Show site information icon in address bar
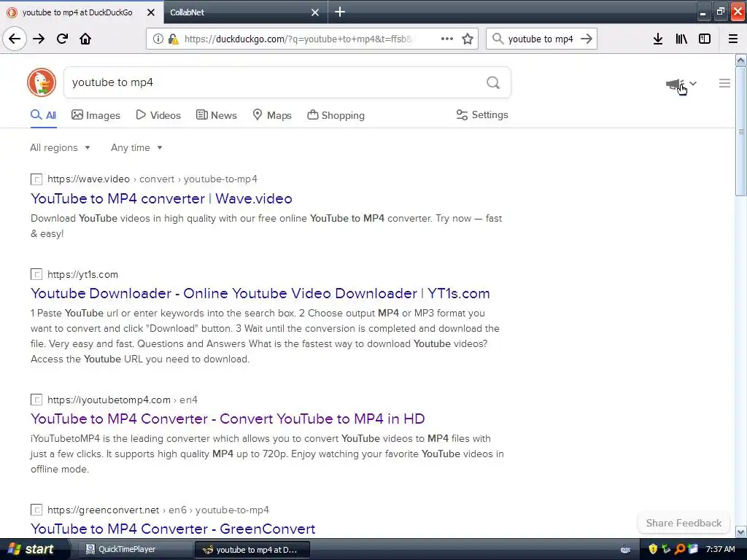 click(158, 39)
